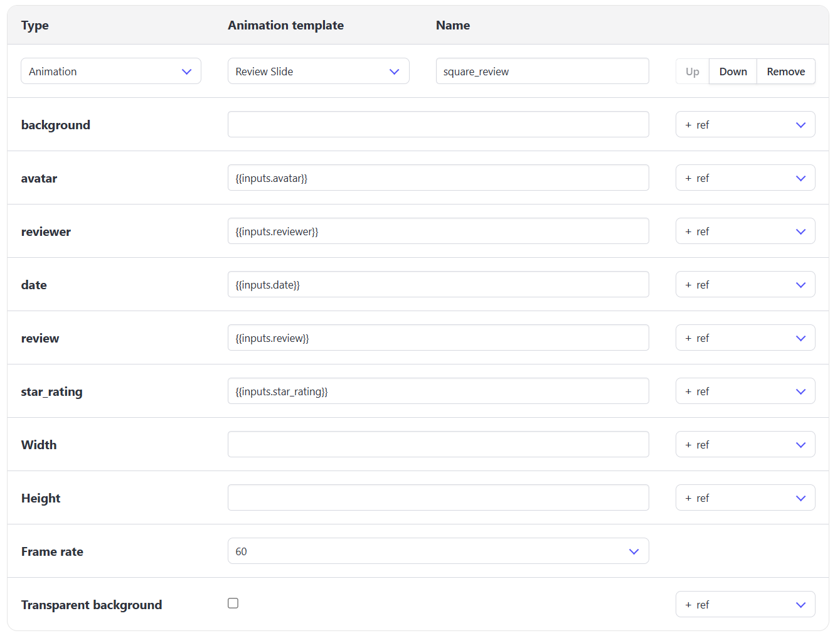Click the disabled Up button

click(693, 71)
